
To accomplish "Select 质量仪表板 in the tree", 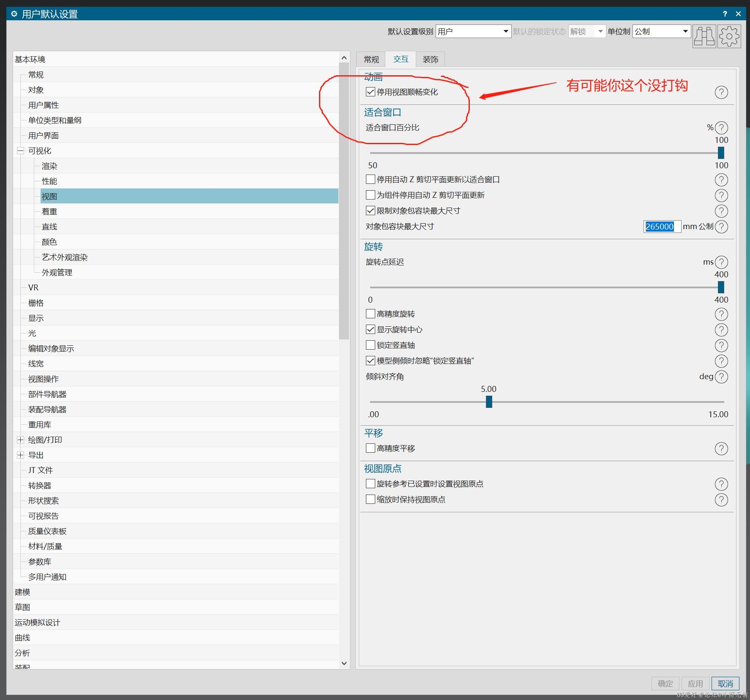I will point(47,531).
